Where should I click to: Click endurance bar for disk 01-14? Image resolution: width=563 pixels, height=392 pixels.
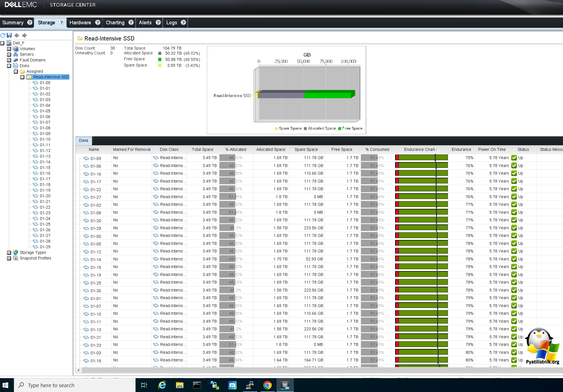421,259
